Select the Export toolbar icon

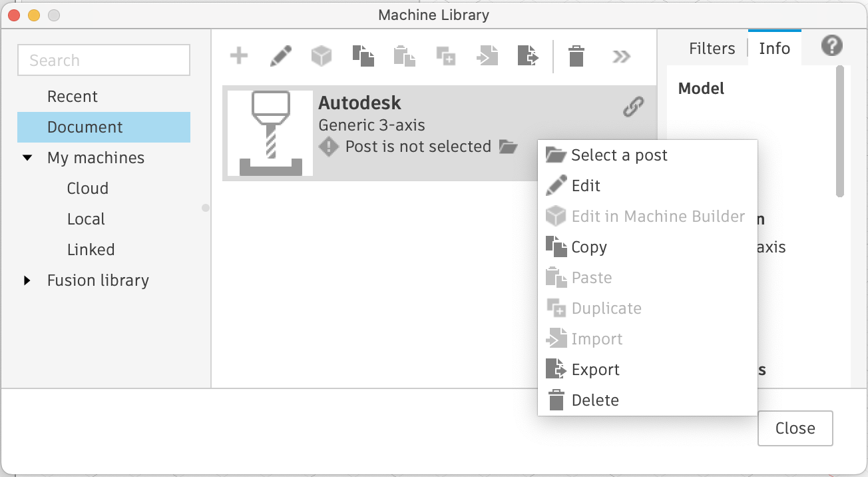528,56
